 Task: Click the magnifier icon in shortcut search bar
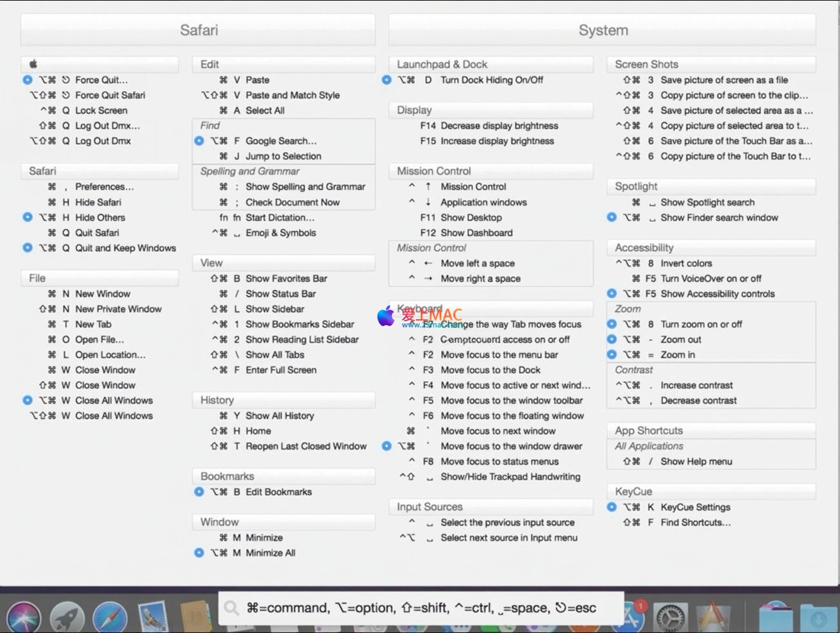(x=231, y=608)
